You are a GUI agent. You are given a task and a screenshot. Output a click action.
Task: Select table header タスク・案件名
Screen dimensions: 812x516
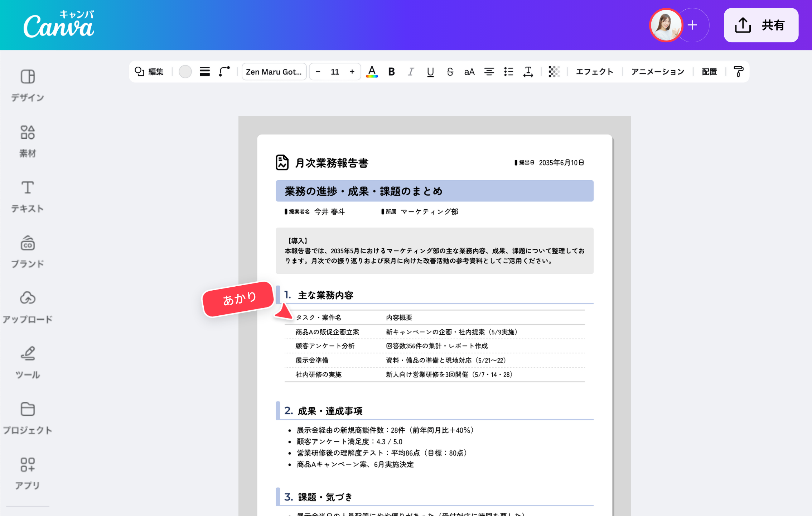(x=318, y=317)
